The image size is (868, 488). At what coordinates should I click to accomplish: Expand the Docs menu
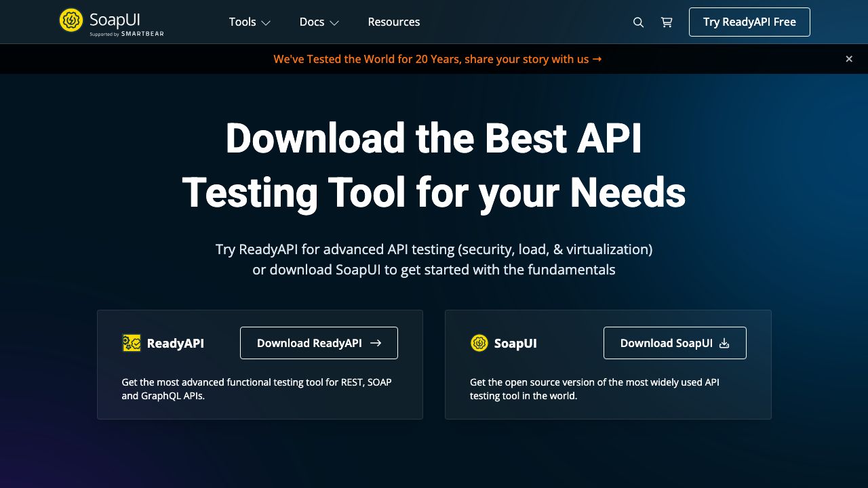319,22
